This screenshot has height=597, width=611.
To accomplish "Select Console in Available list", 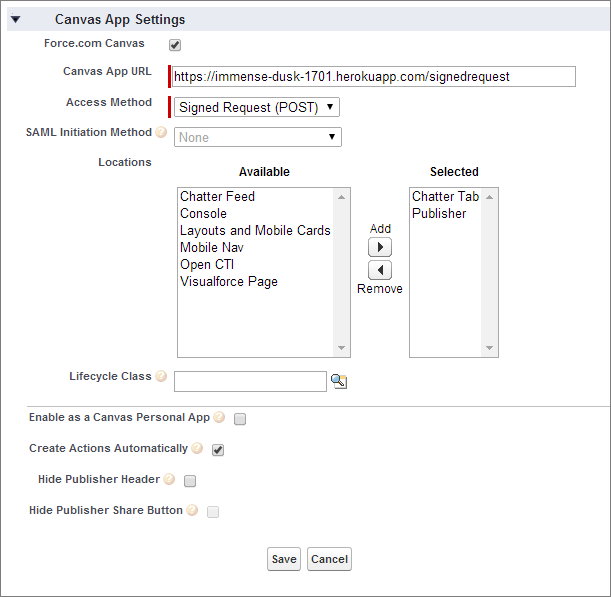I will [x=203, y=214].
